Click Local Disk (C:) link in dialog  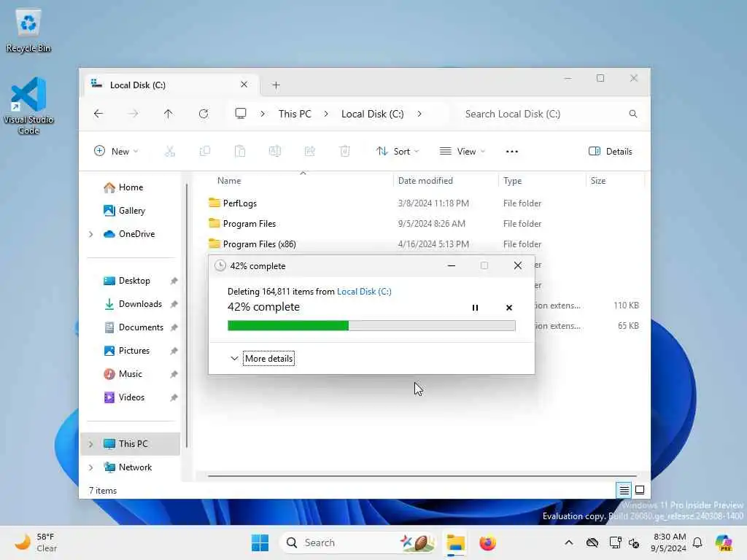(x=364, y=292)
